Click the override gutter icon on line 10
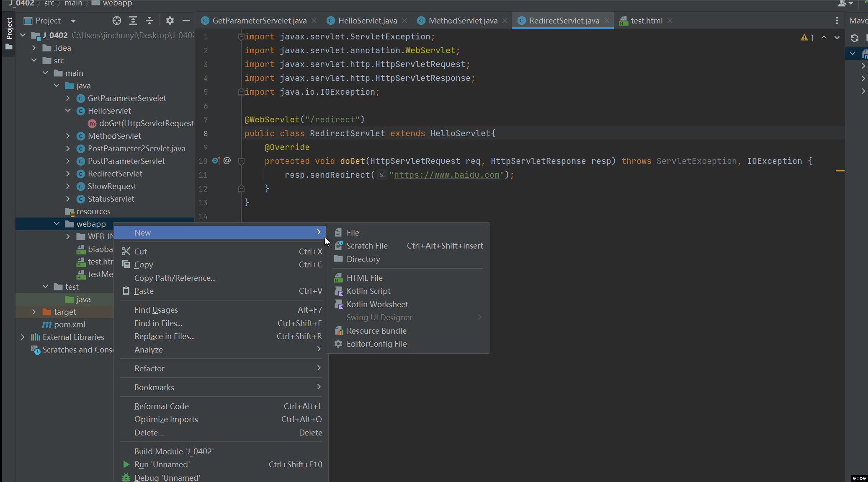The image size is (868, 482). 216,161
